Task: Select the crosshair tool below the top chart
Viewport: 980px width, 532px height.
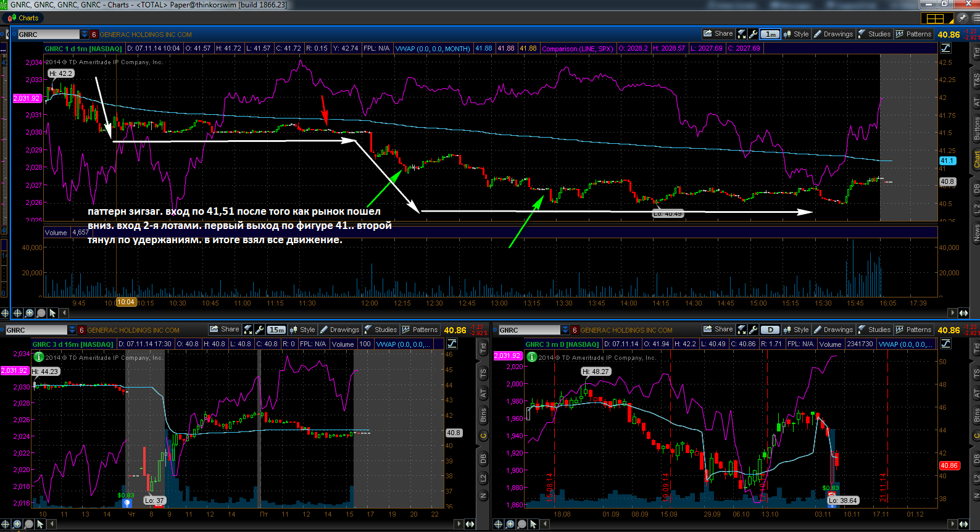Action: (x=17, y=313)
